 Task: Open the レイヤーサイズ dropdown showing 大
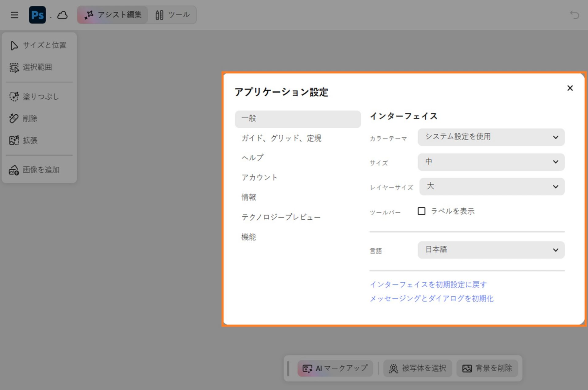point(492,187)
